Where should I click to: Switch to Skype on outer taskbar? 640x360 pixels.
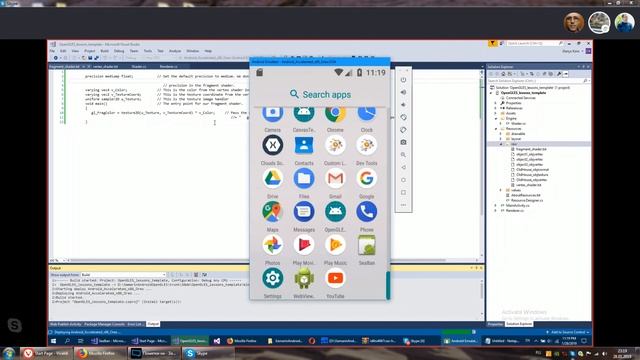(207, 353)
